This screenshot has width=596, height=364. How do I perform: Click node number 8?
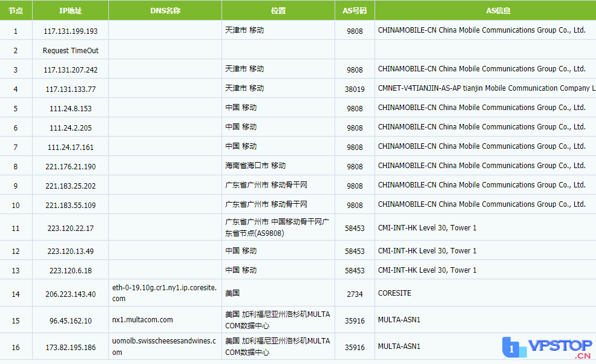click(x=16, y=167)
